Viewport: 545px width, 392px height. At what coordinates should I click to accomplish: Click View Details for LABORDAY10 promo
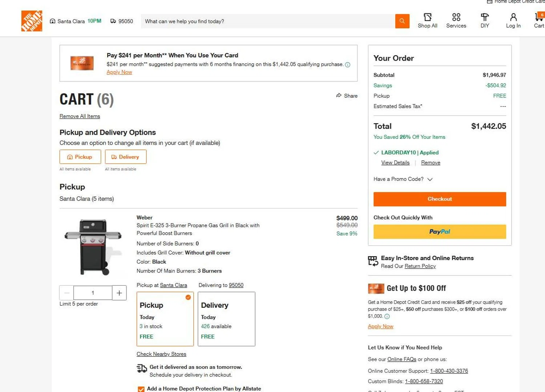pyautogui.click(x=395, y=163)
